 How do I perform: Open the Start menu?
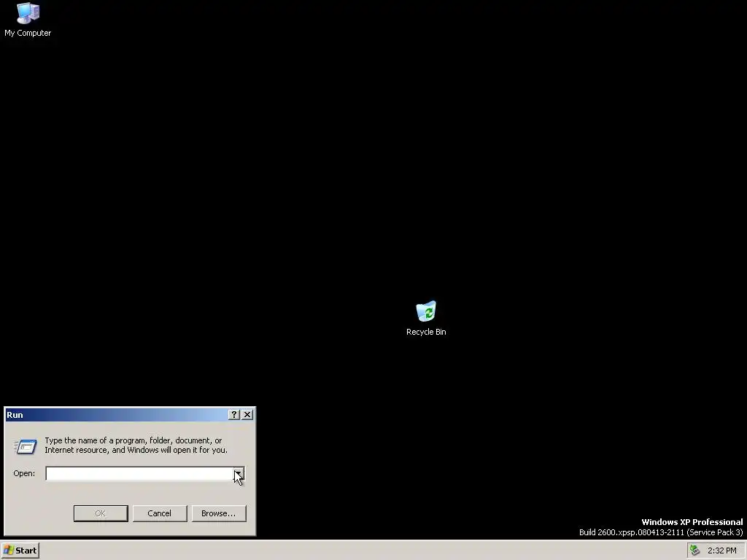pyautogui.click(x=20, y=551)
